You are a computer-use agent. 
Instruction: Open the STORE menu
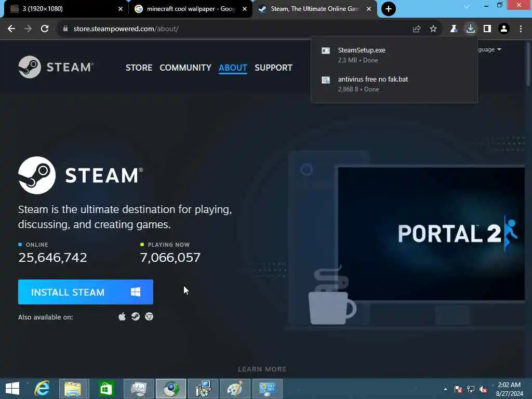pyautogui.click(x=139, y=68)
